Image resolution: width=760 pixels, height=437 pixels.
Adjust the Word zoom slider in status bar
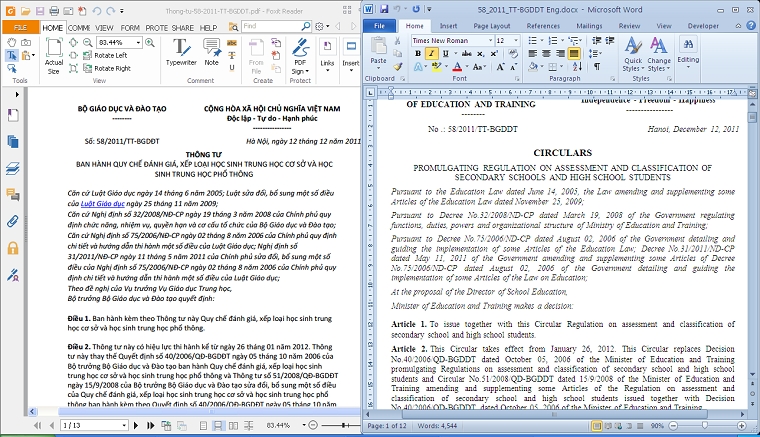(707, 426)
